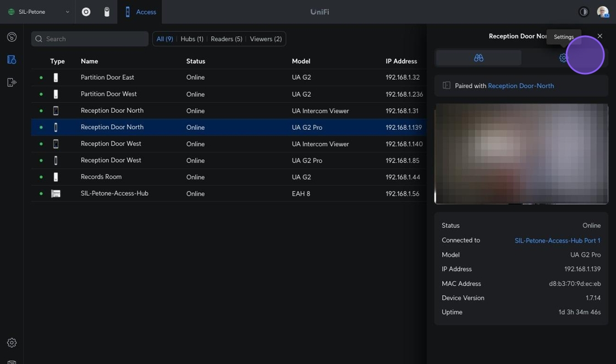Click the device search field
The width and height of the screenshot is (616, 364).
click(x=90, y=39)
